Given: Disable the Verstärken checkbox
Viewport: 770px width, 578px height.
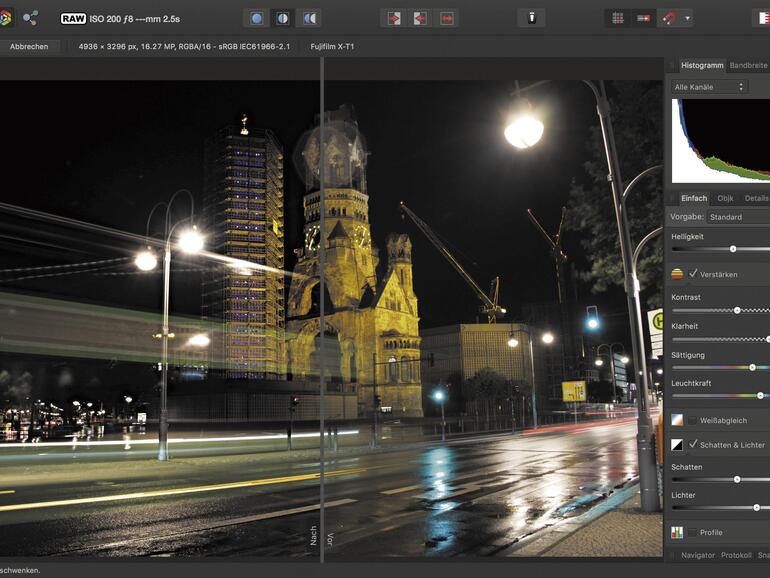Looking at the screenshot, I should pyautogui.click(x=693, y=274).
